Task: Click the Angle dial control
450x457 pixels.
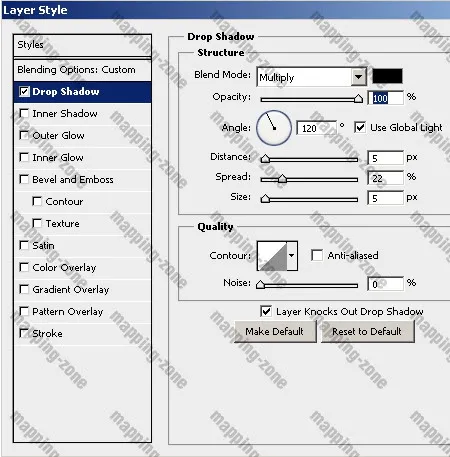Action: [274, 128]
